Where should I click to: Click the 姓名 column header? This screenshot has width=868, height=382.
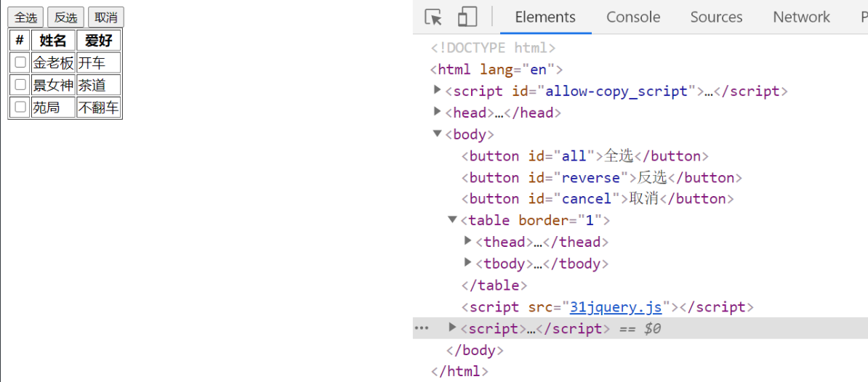53,40
